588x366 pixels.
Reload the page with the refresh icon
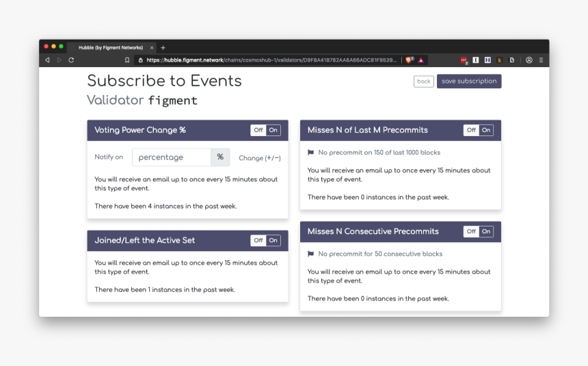click(70, 60)
